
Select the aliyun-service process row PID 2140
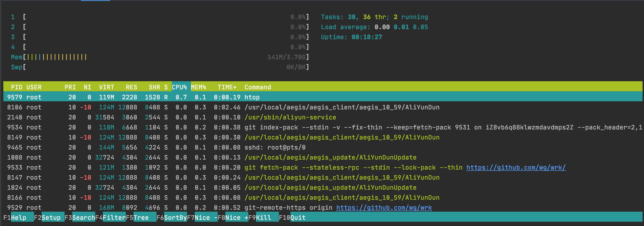pos(323,117)
